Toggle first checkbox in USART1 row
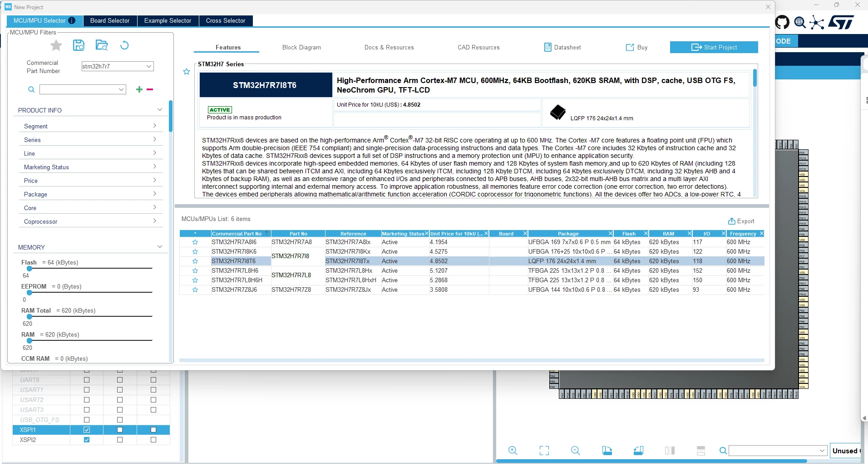 87,390
